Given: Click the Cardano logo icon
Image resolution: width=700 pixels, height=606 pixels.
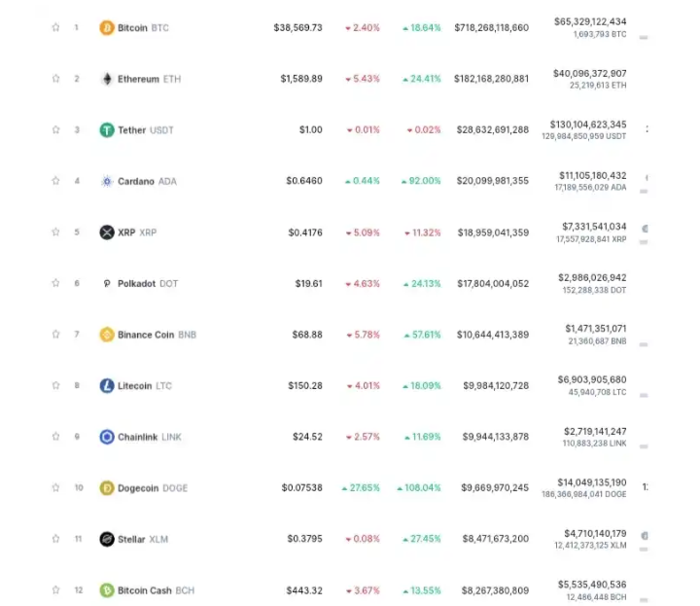Looking at the screenshot, I should 107,181.
